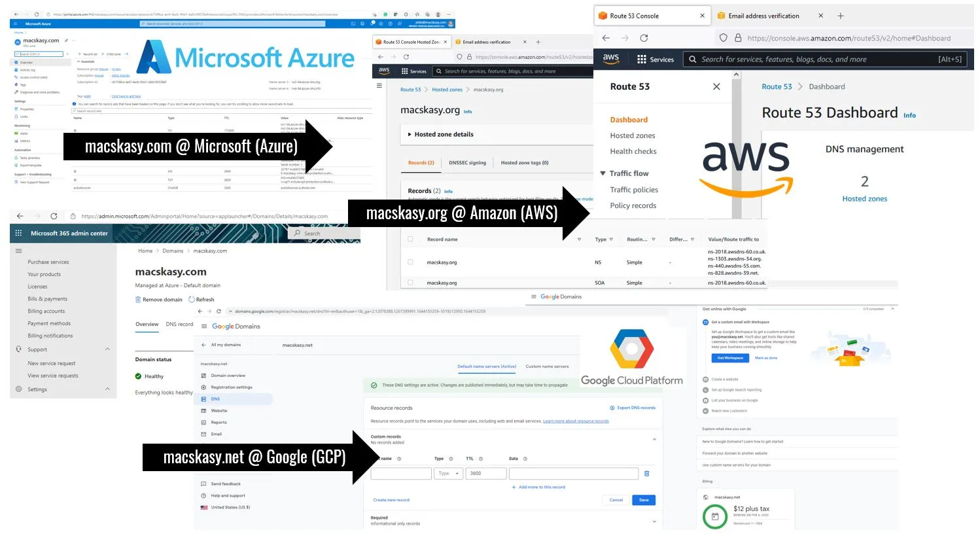Viewport: 980px width, 549px height.
Task: Open the record Type dropdown in Google Domains
Action: tap(448, 473)
